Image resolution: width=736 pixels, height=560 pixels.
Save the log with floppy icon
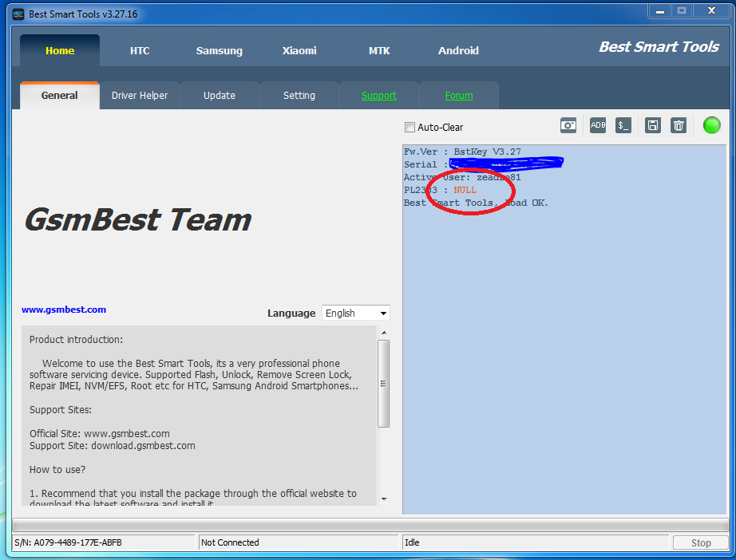(x=652, y=125)
